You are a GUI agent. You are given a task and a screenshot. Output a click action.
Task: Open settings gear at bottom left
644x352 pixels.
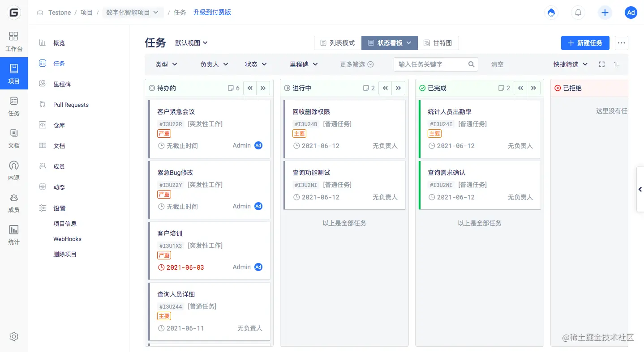(14, 337)
